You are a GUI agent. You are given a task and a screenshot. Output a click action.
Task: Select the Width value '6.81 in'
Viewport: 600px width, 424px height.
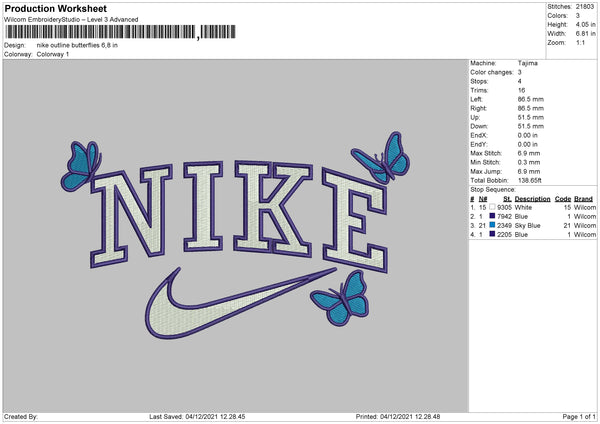[x=585, y=34]
